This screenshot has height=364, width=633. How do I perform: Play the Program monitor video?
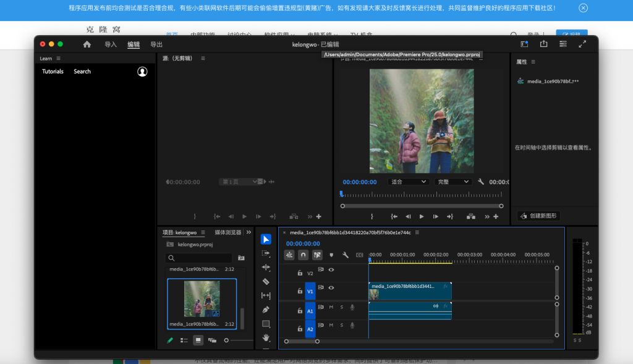(422, 217)
